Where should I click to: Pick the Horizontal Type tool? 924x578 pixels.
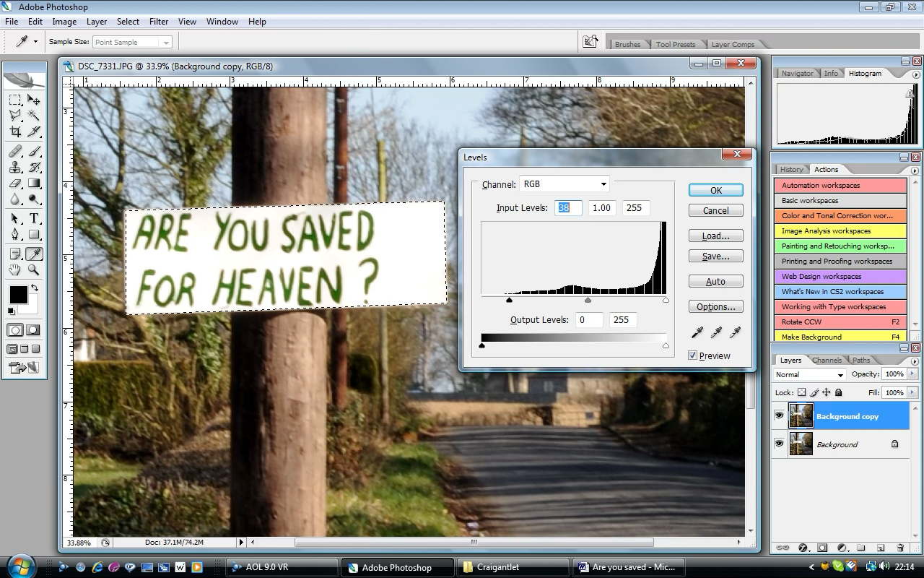[x=33, y=218]
